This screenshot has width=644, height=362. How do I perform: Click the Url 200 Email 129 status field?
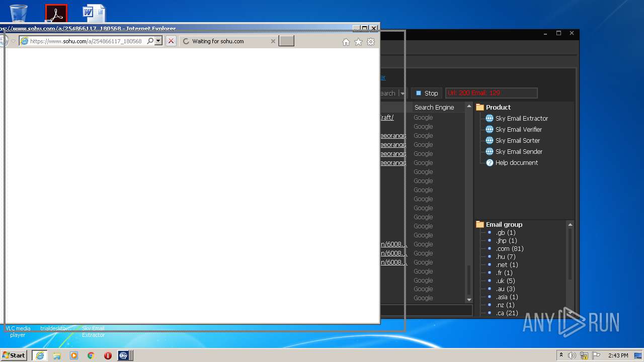491,93
